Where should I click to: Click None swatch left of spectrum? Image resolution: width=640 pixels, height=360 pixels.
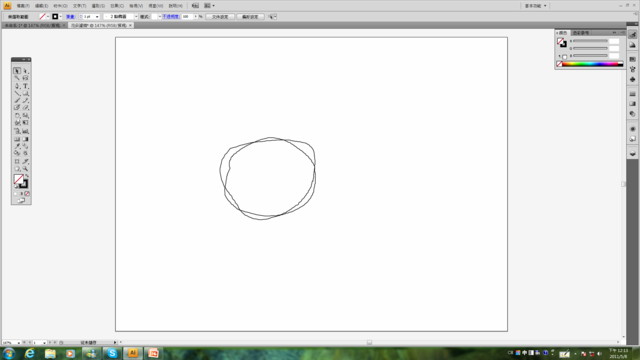(x=559, y=64)
